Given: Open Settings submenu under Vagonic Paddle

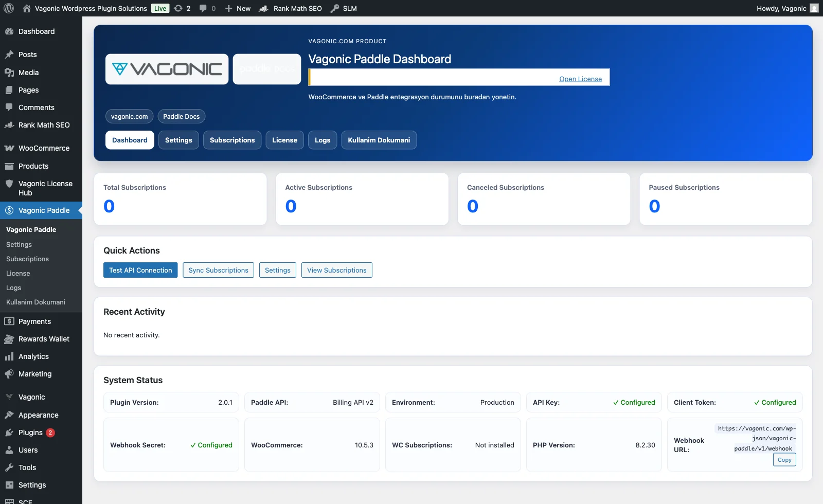Looking at the screenshot, I should click(19, 244).
